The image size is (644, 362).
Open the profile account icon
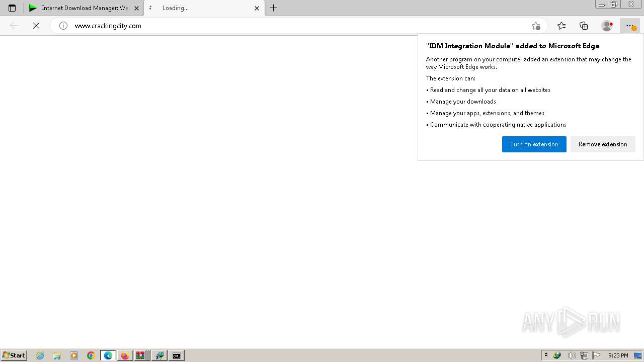click(607, 26)
